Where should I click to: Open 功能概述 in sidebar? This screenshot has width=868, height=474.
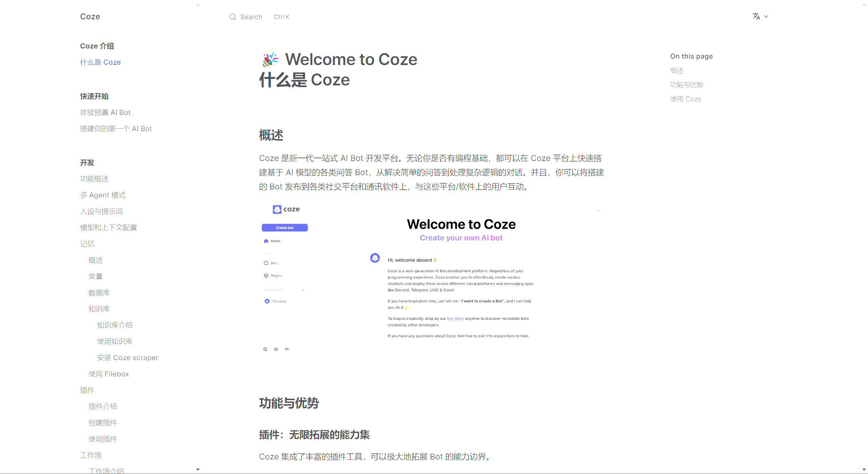pos(94,179)
